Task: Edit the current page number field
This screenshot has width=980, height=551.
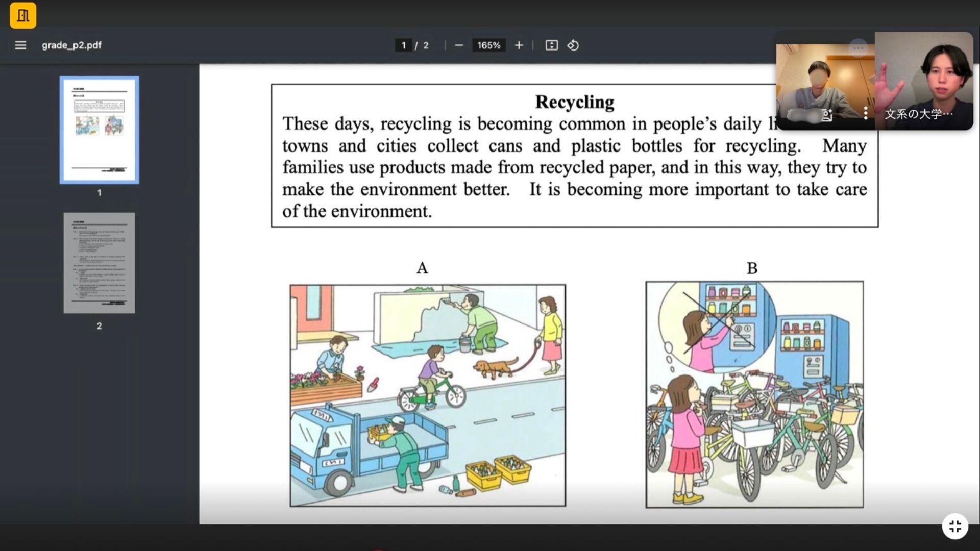Action: point(403,45)
